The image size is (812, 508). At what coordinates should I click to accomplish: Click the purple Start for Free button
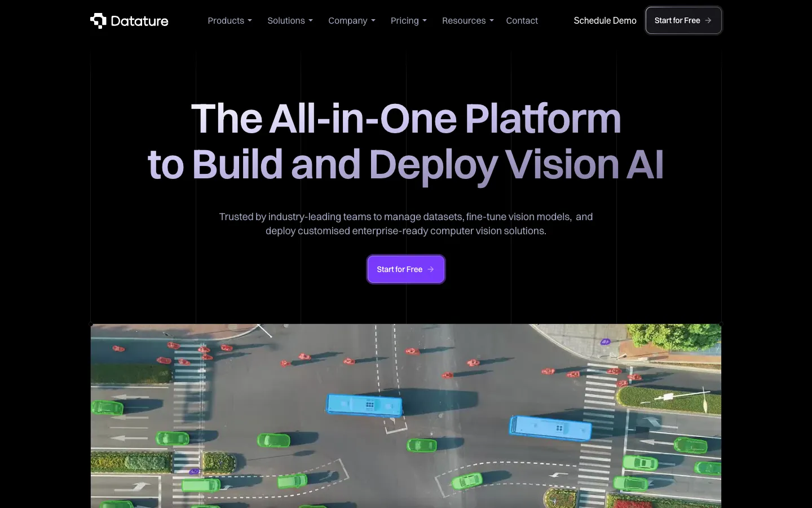click(x=406, y=269)
